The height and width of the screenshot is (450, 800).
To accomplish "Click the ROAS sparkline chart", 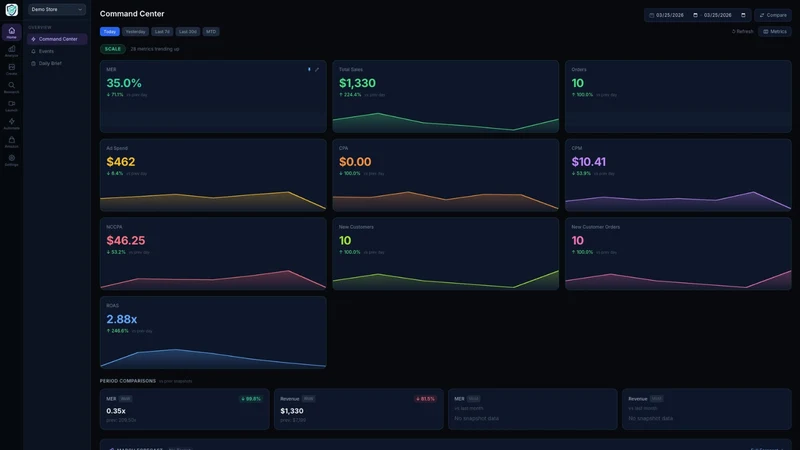I will point(213,358).
